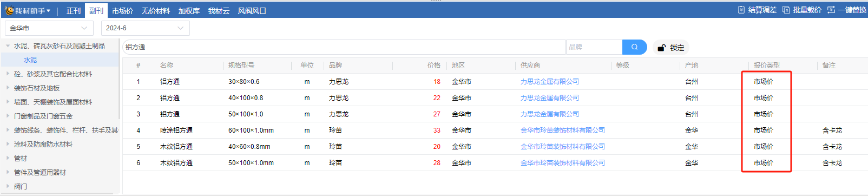Open the 风阀风口 tab
The height and width of the screenshot is (196, 868).
[252, 11]
